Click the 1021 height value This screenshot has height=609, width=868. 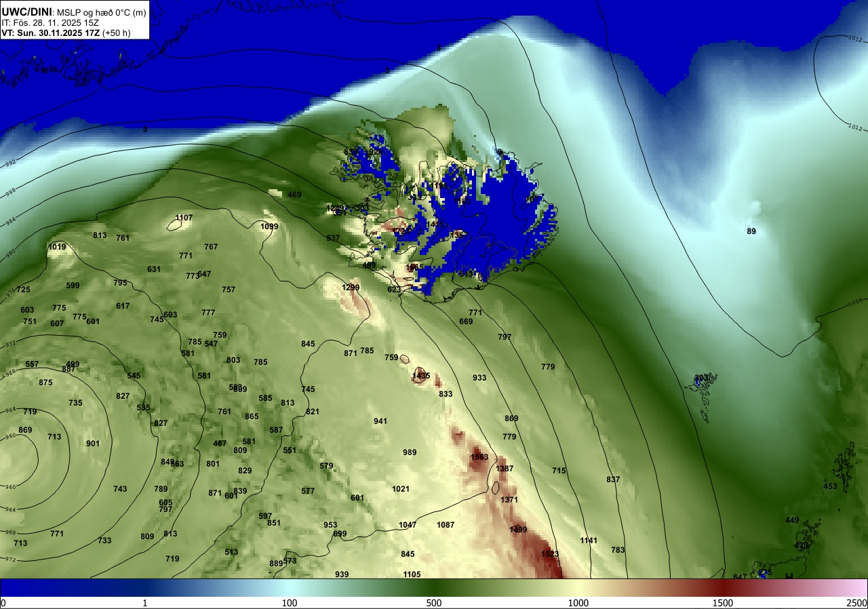pos(401,489)
